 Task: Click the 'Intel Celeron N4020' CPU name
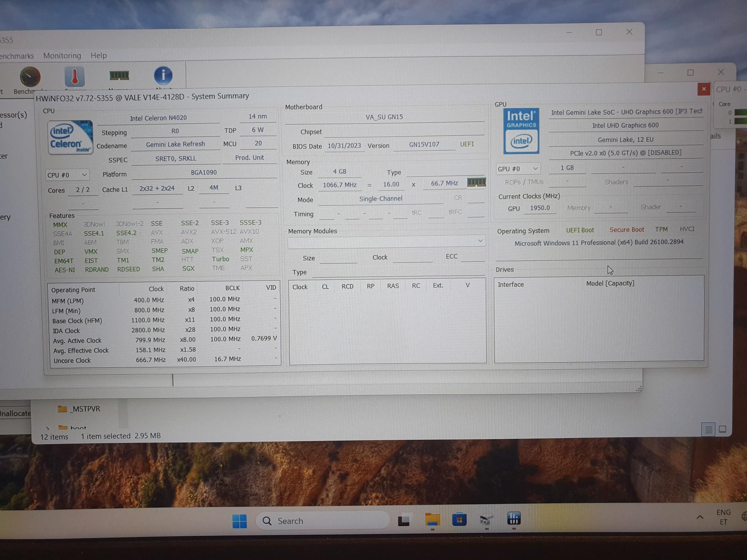(158, 118)
